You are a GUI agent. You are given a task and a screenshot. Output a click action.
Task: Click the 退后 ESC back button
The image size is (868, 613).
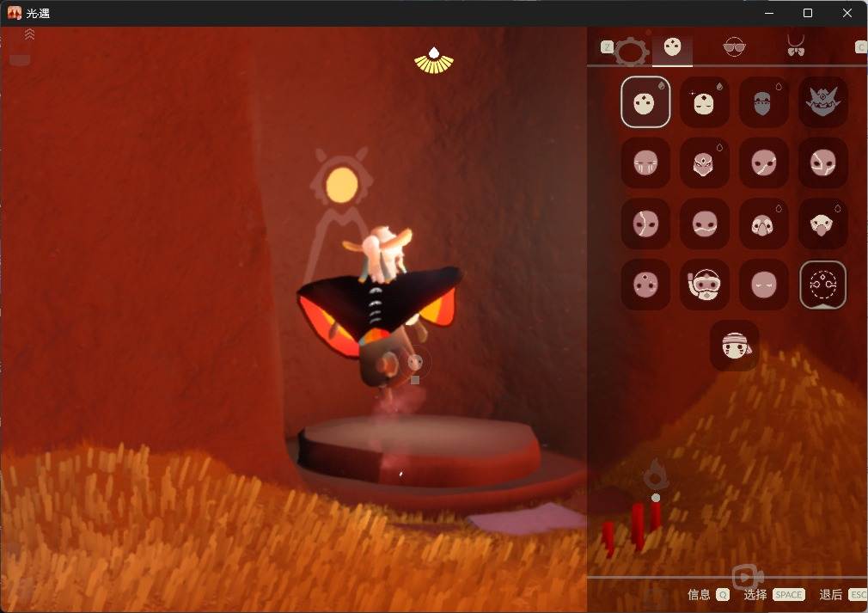843,595
